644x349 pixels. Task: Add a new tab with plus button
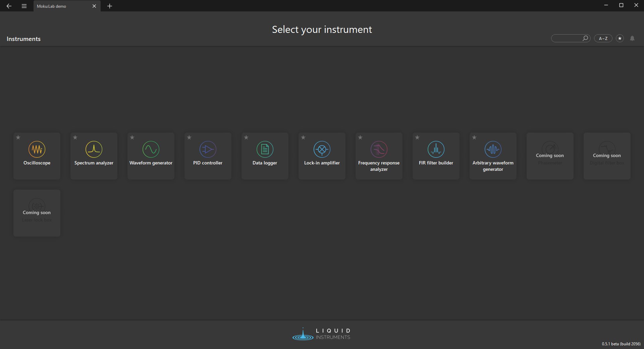click(x=110, y=6)
